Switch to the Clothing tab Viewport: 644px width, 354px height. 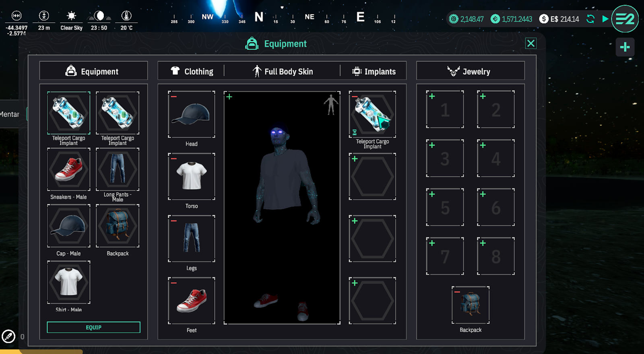tap(192, 72)
